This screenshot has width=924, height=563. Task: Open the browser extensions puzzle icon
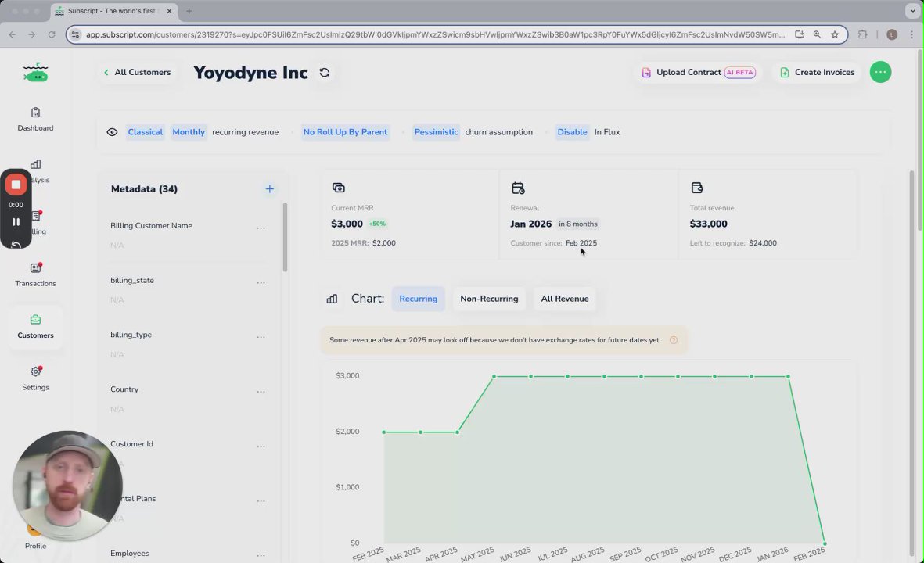tap(863, 34)
